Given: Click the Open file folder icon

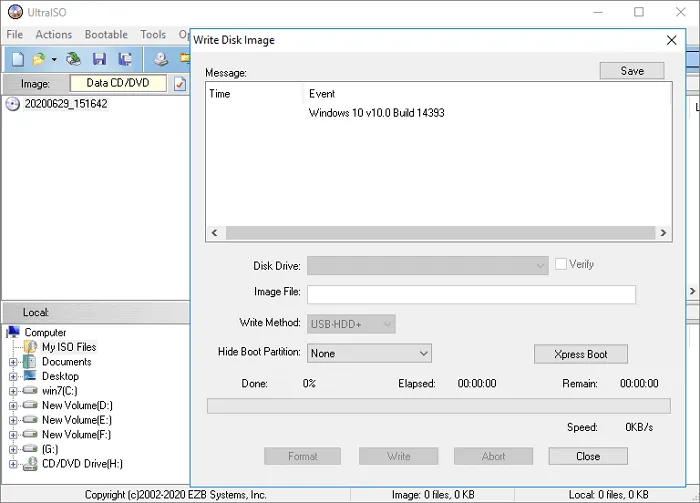Looking at the screenshot, I should (x=39, y=60).
